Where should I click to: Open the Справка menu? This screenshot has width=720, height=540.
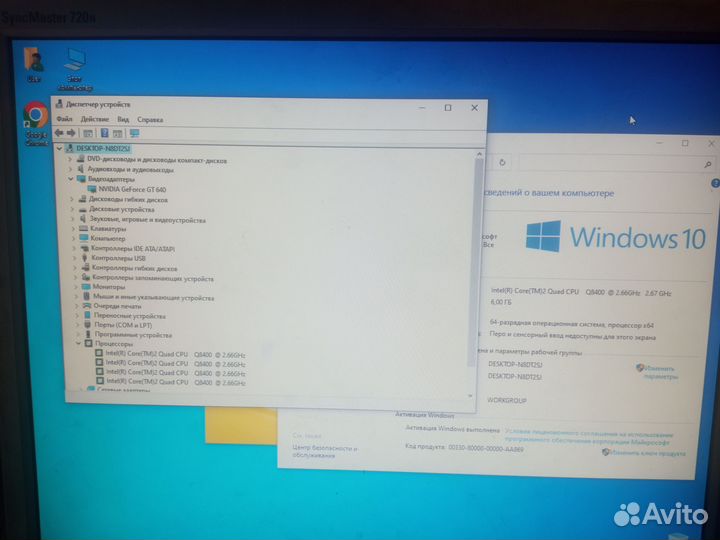(150, 120)
